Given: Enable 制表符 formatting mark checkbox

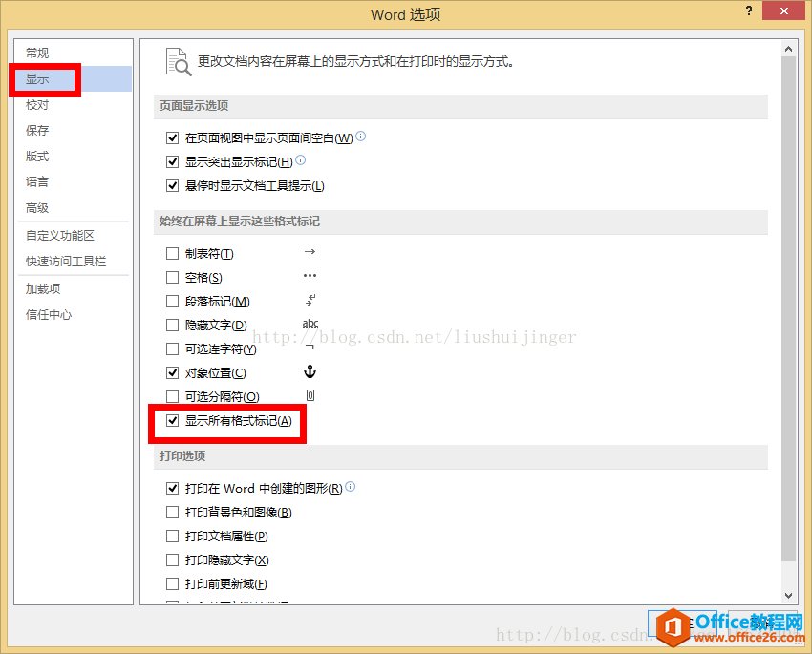Looking at the screenshot, I should 173,254.
